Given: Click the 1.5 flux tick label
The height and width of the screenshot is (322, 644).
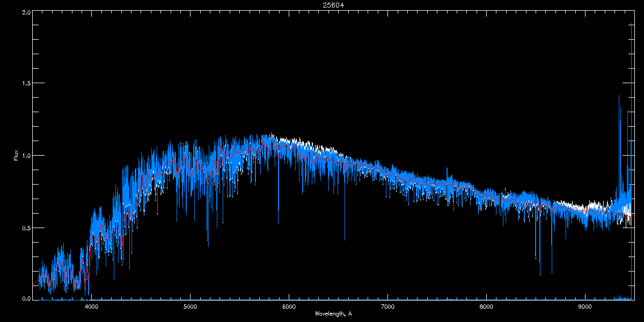Looking at the screenshot, I should pyautogui.click(x=26, y=83).
